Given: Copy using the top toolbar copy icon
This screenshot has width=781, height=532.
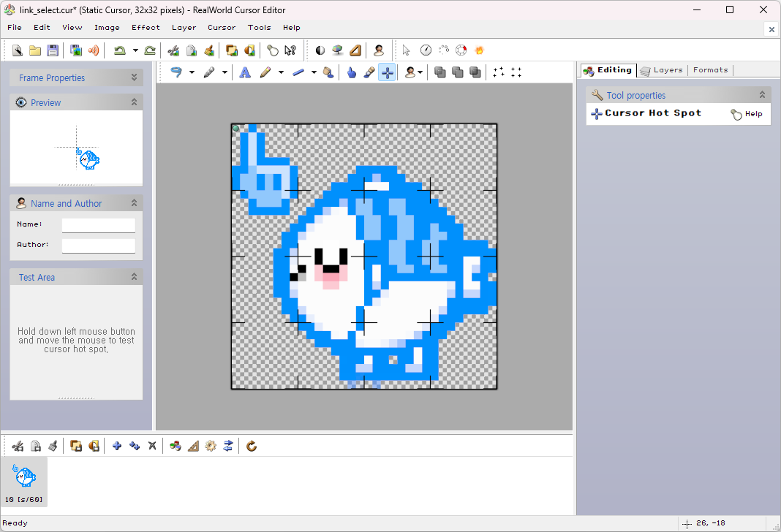Looking at the screenshot, I should (192, 50).
